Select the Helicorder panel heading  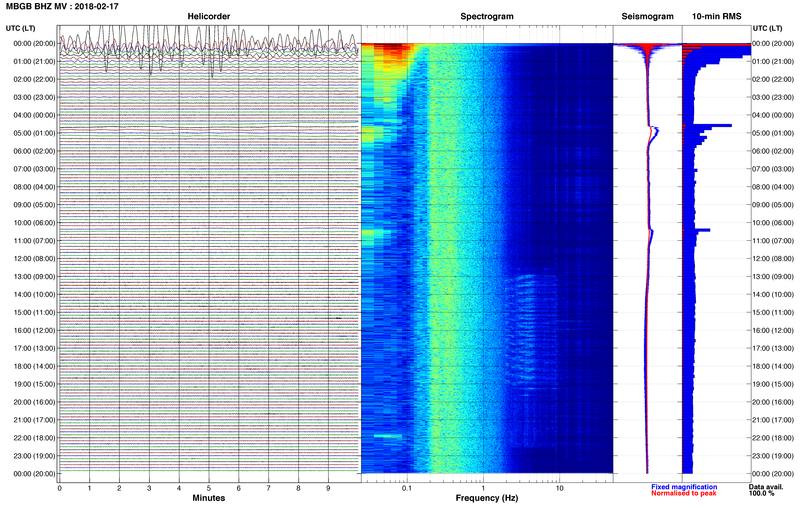(208, 16)
